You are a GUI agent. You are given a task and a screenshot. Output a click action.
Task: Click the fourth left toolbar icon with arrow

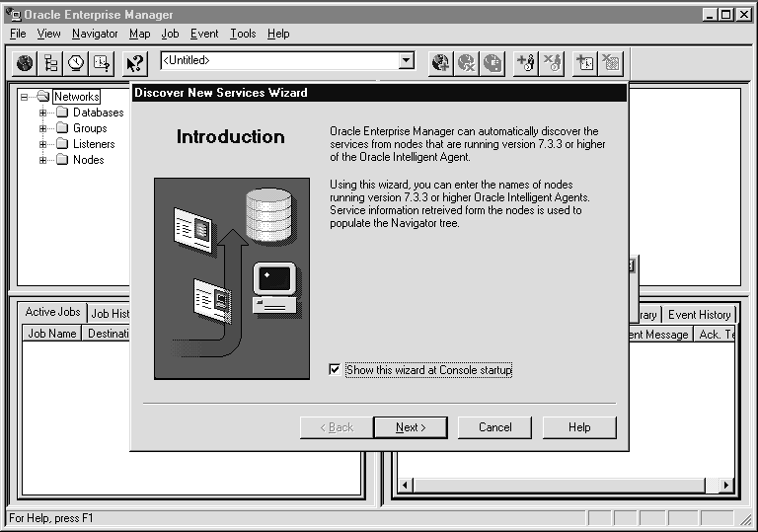pos(102,63)
